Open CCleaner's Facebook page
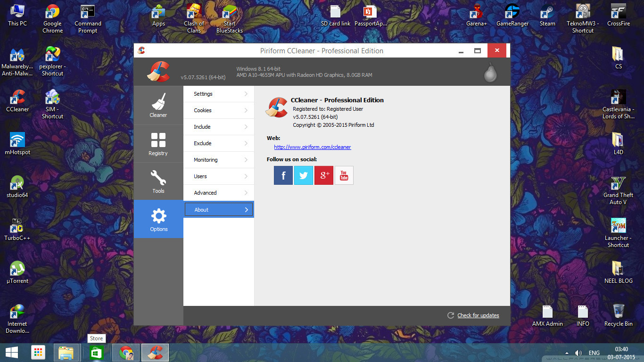Image resolution: width=644 pixels, height=362 pixels. coord(283,175)
